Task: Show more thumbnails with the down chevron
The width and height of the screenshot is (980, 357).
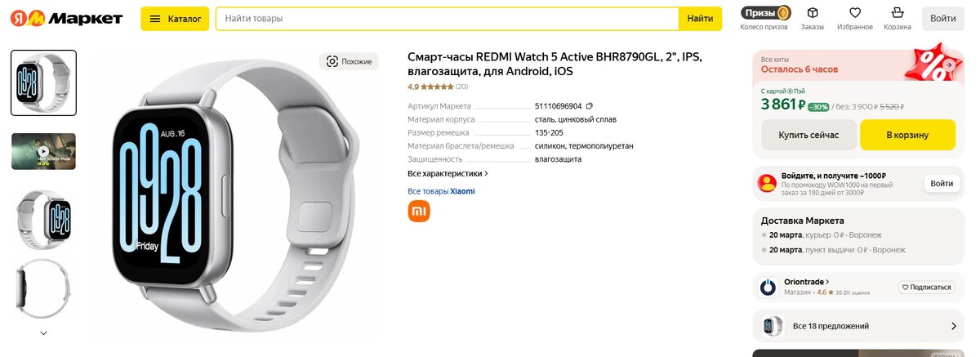Action: click(x=43, y=332)
